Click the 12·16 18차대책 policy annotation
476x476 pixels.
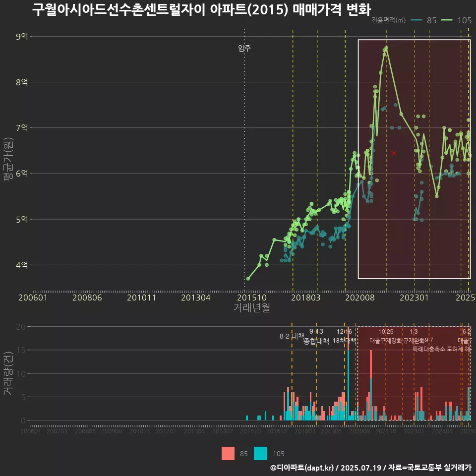coord(344,336)
